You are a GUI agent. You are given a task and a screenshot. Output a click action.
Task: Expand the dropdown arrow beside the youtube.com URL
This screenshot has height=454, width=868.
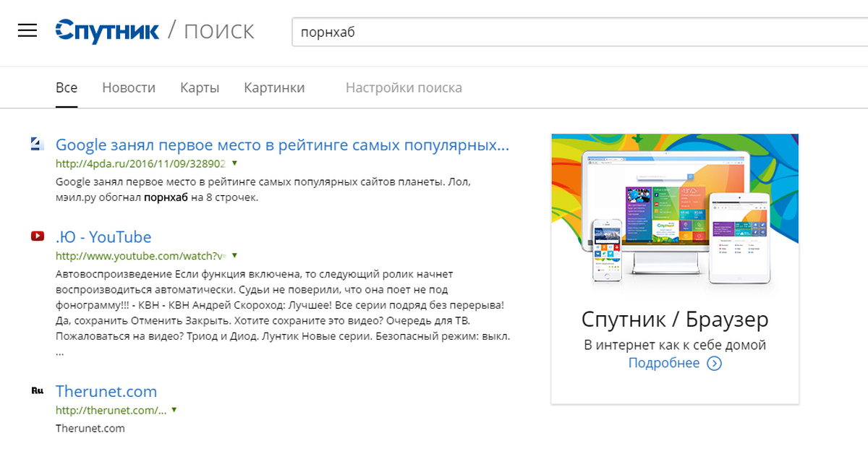(234, 255)
